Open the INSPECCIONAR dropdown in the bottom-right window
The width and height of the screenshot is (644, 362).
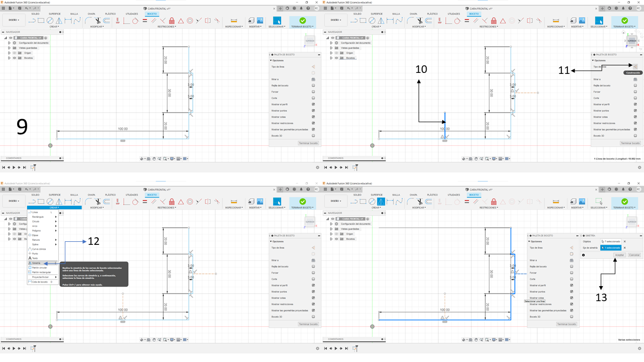(x=556, y=207)
